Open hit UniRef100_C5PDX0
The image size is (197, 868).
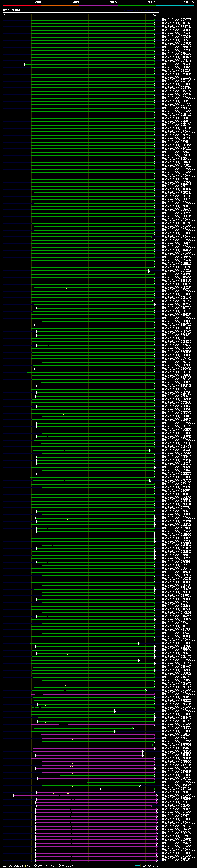point(177,420)
